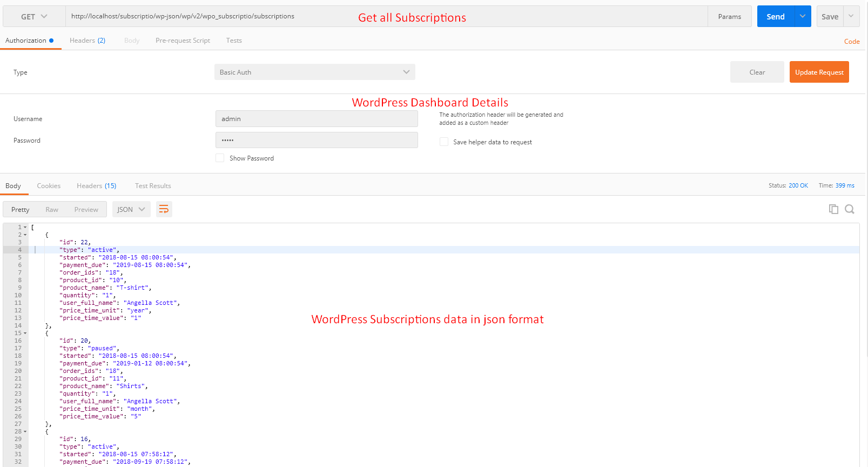The image size is (868, 467).
Task: Switch to the request Headers (2) tab
Action: (x=88, y=41)
